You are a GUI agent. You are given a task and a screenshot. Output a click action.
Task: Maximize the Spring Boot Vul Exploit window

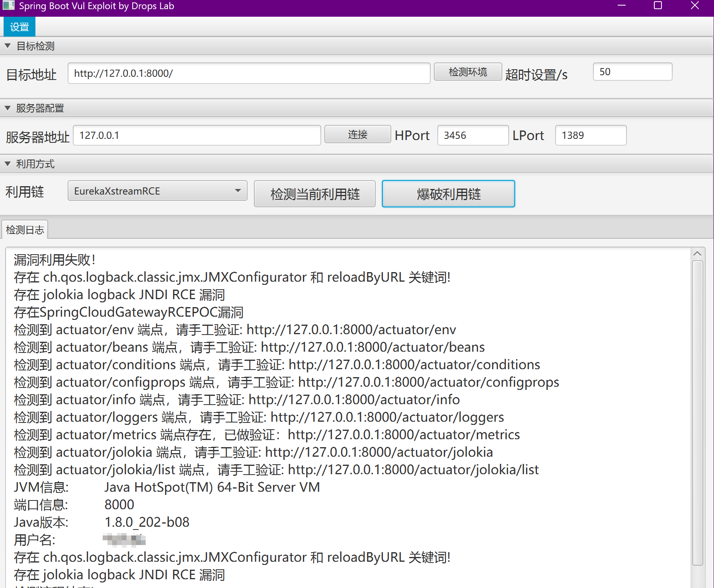point(658,6)
